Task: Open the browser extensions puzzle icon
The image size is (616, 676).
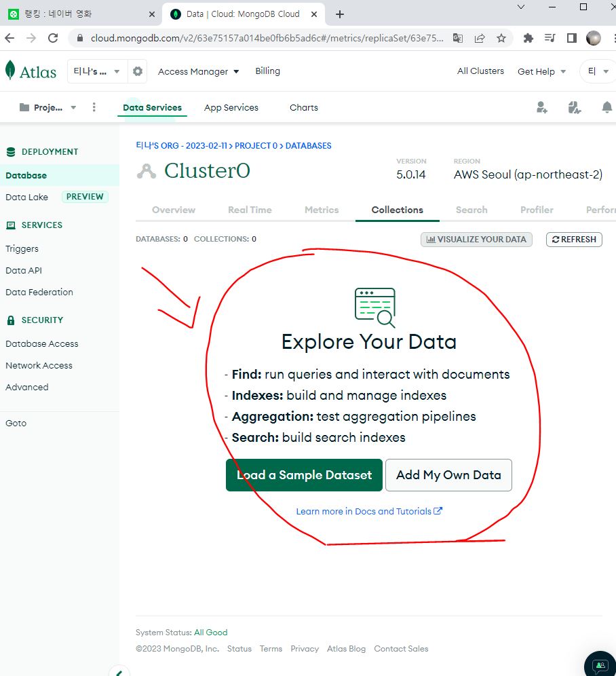Action: coord(528,39)
